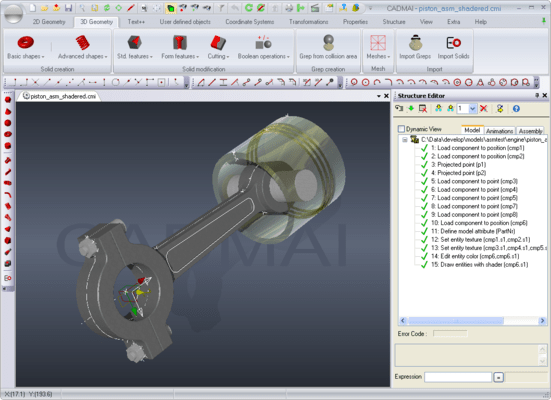
Task: Click the New document icon in quick toolbar
Action: (32, 7)
